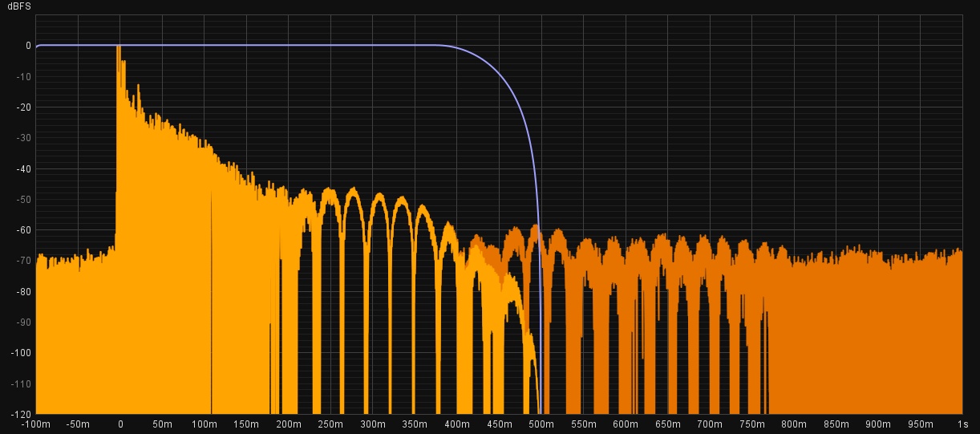The image size is (980, 434).
Task: Click the -50m time axis label
Action: coord(78,424)
